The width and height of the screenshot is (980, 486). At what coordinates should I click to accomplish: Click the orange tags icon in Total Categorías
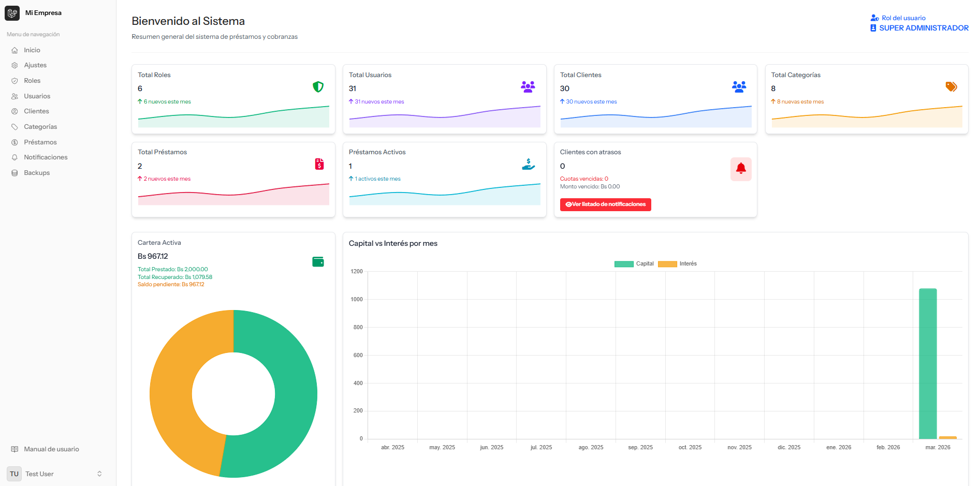pos(951,87)
